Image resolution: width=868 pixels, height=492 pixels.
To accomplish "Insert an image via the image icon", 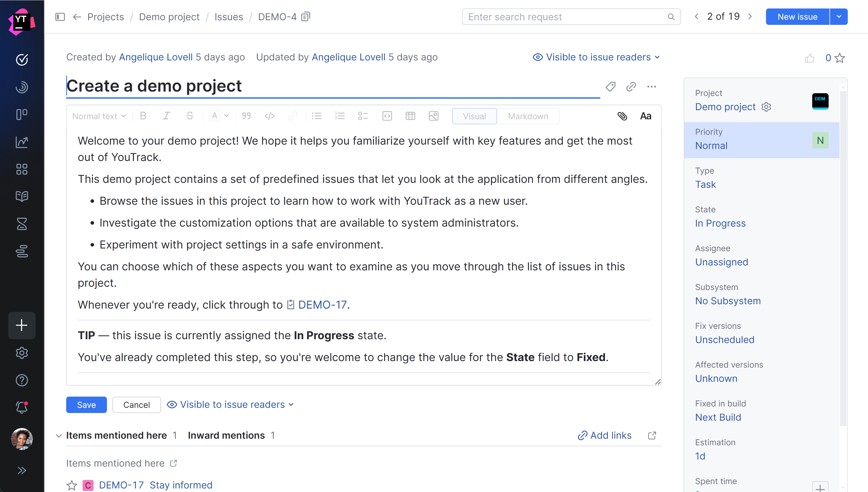I will point(434,116).
